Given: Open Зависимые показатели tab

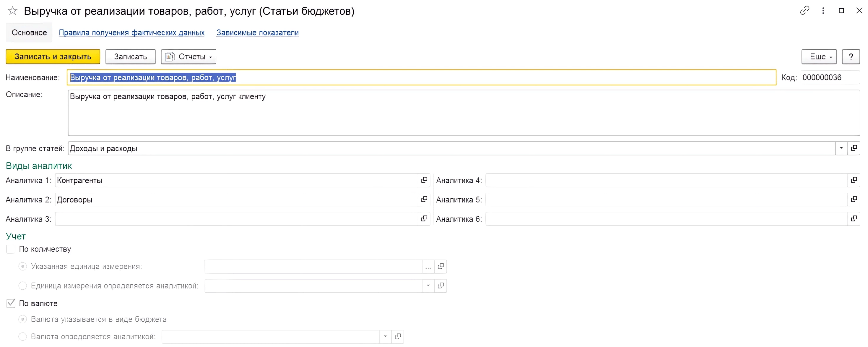Looking at the screenshot, I should click(x=257, y=33).
